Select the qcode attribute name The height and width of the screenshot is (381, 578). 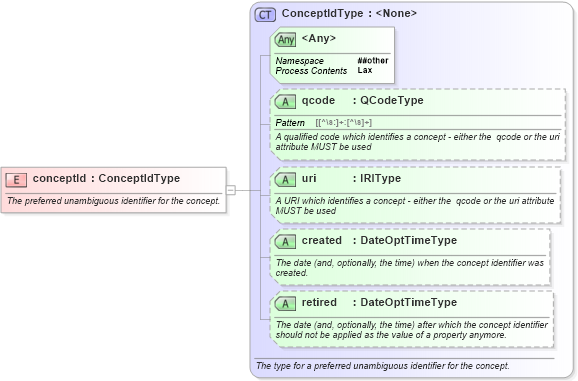pyautogui.click(x=318, y=101)
